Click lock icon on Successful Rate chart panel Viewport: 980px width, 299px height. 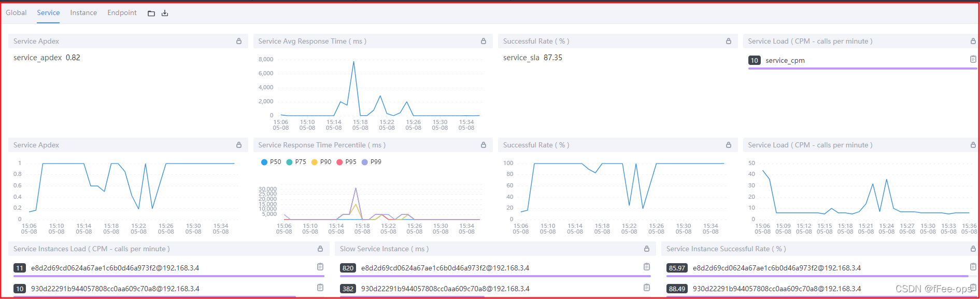(x=729, y=145)
